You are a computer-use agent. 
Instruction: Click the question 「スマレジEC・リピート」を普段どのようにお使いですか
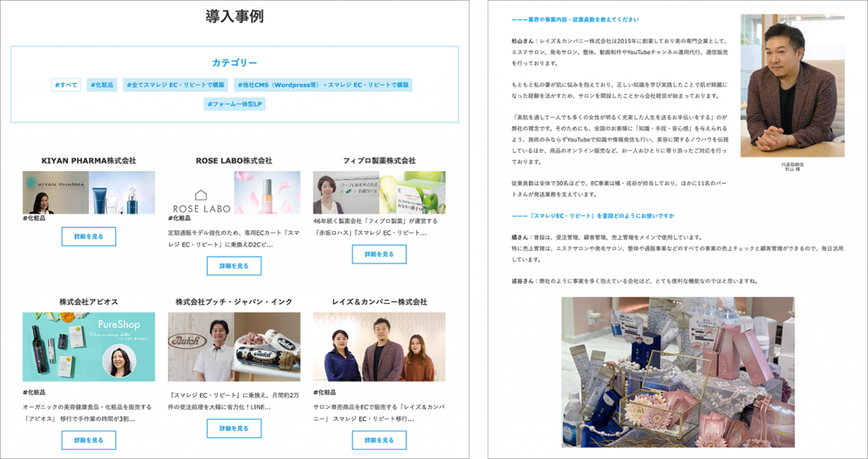593,216
